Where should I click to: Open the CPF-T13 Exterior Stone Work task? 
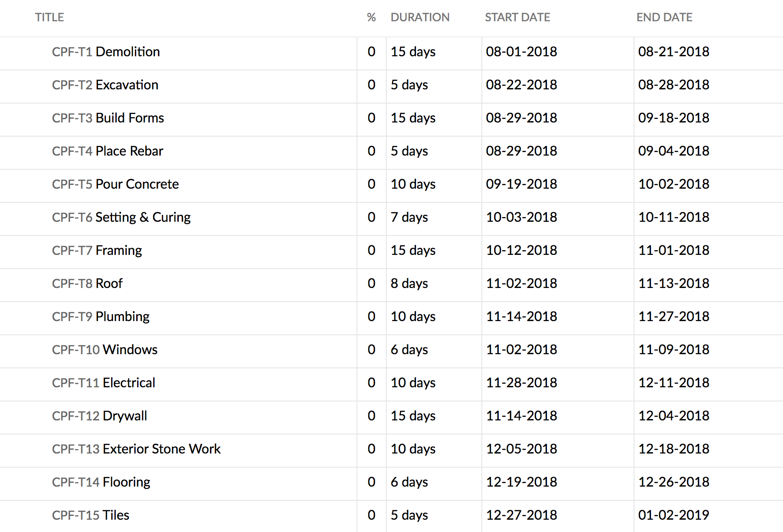pos(136,449)
